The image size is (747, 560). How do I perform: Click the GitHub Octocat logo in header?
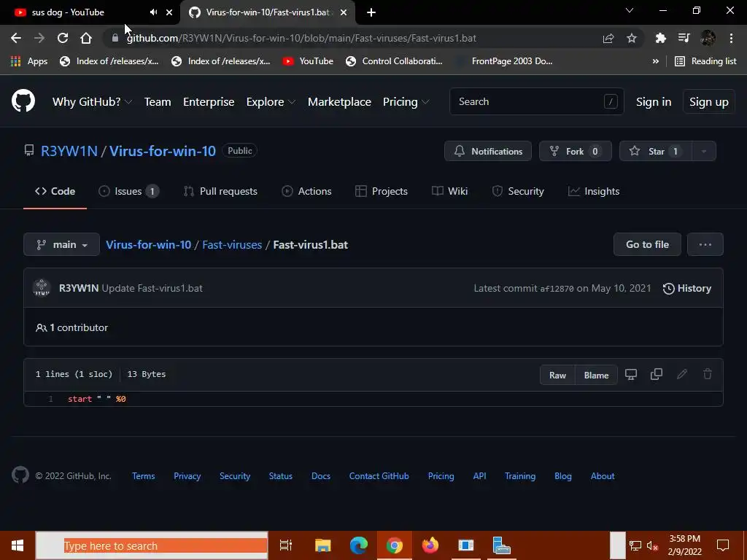point(23,101)
